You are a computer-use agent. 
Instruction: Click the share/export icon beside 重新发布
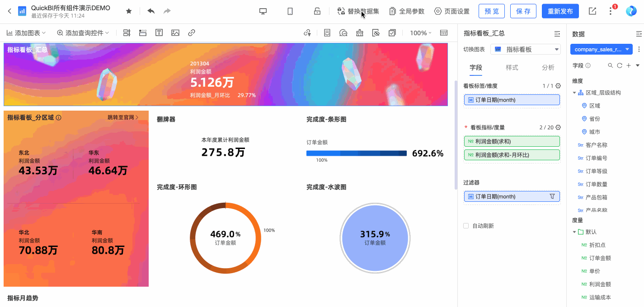[592, 11]
